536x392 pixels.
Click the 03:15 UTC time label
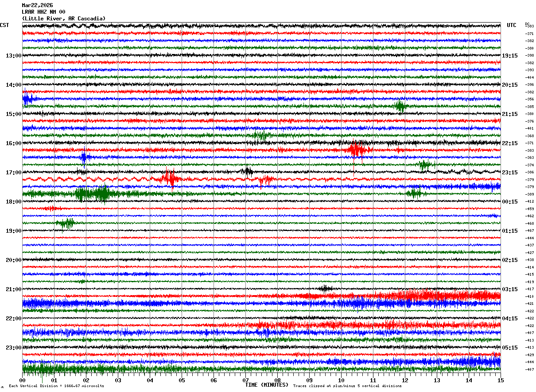coord(510,289)
